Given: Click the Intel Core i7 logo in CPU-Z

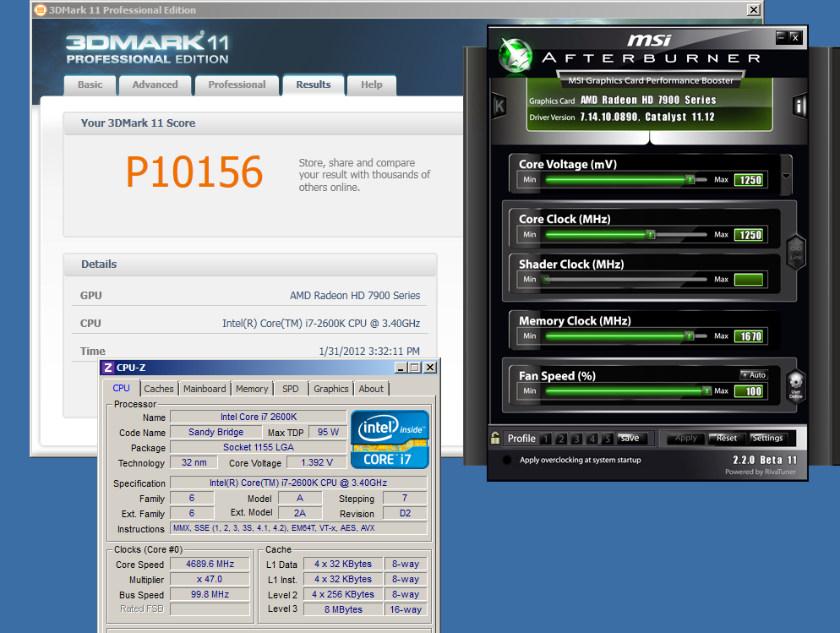Looking at the screenshot, I should [x=390, y=439].
